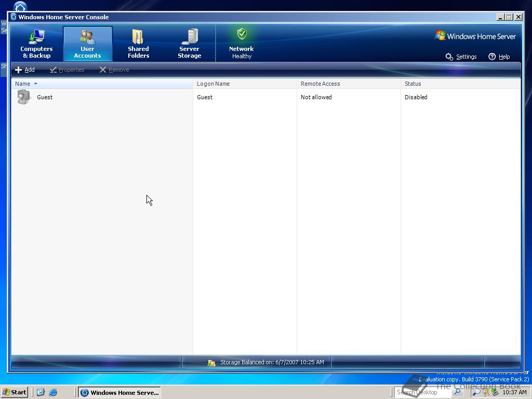Click the desktop search magnifier button
532x399 pixels.
457,392
